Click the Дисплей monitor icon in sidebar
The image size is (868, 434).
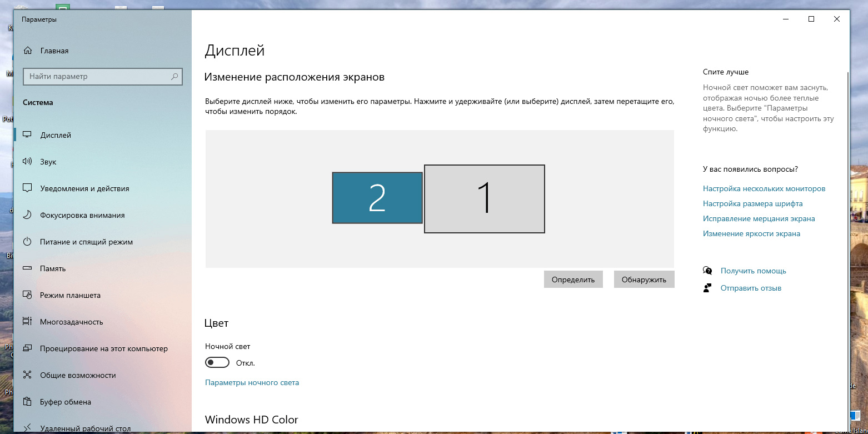[x=27, y=135]
